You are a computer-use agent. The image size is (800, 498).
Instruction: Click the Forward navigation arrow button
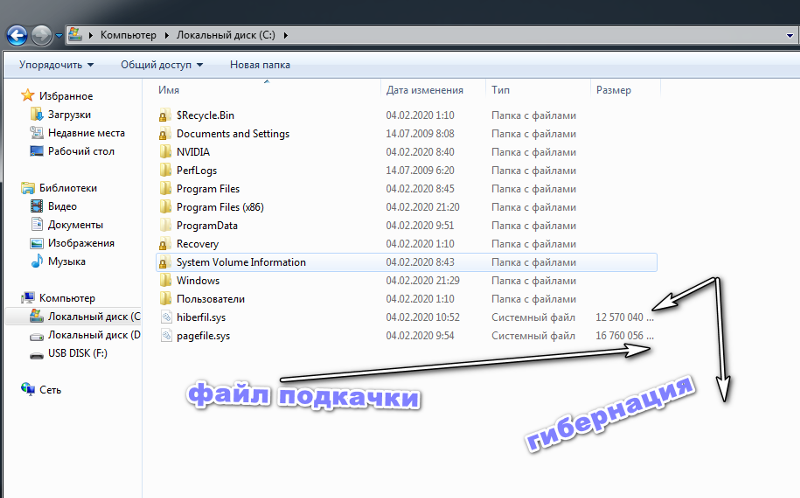[x=41, y=35]
